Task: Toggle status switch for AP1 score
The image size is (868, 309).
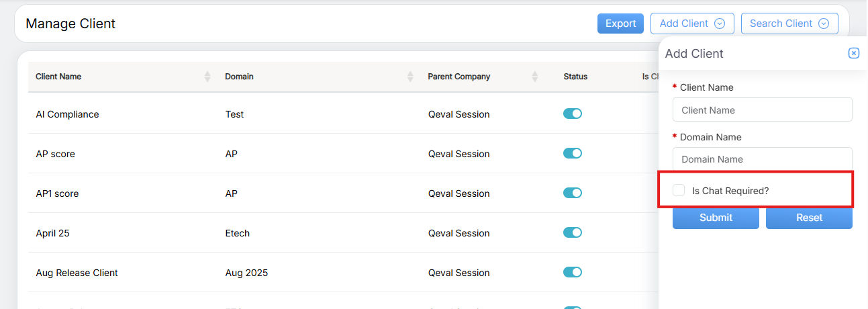Action: click(573, 193)
